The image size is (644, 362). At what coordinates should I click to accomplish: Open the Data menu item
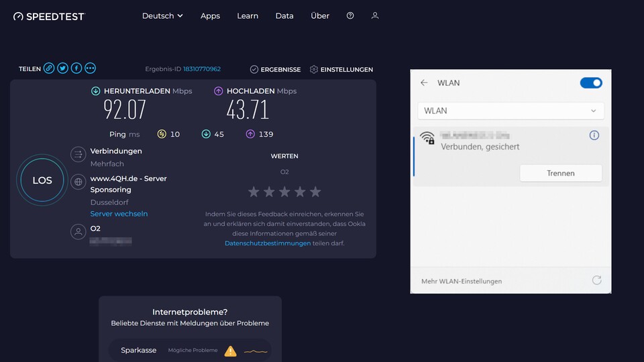pyautogui.click(x=284, y=16)
